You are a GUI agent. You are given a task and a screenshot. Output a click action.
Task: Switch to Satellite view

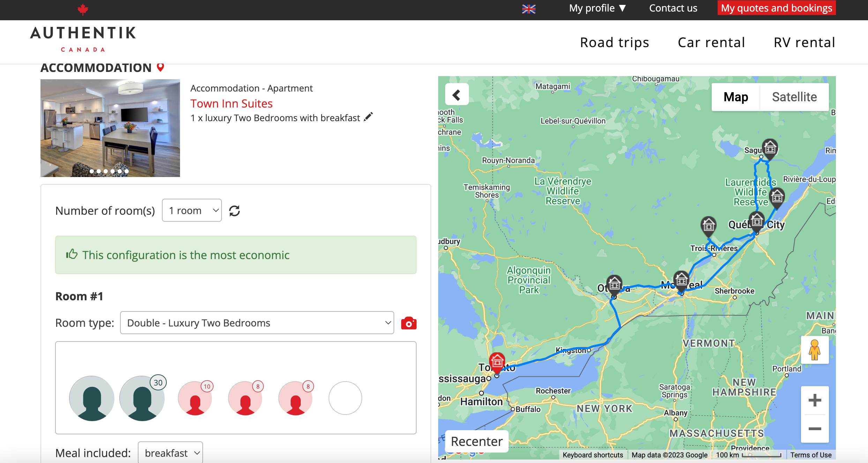click(794, 97)
